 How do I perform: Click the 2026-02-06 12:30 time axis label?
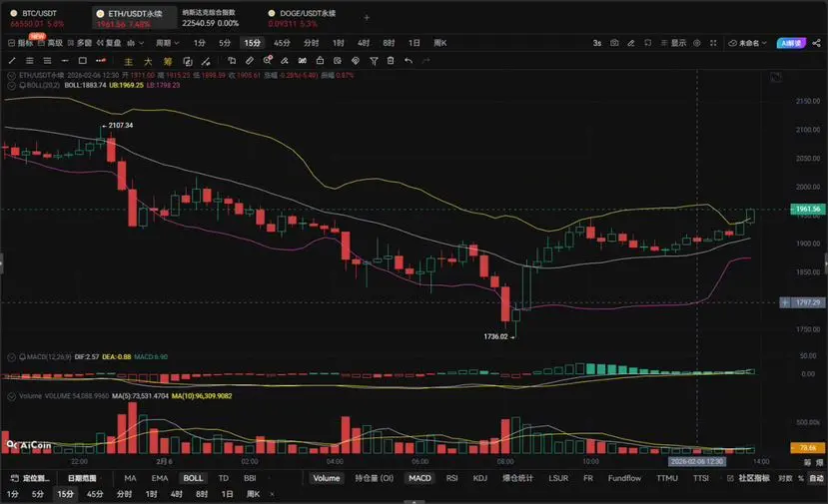(x=696, y=461)
